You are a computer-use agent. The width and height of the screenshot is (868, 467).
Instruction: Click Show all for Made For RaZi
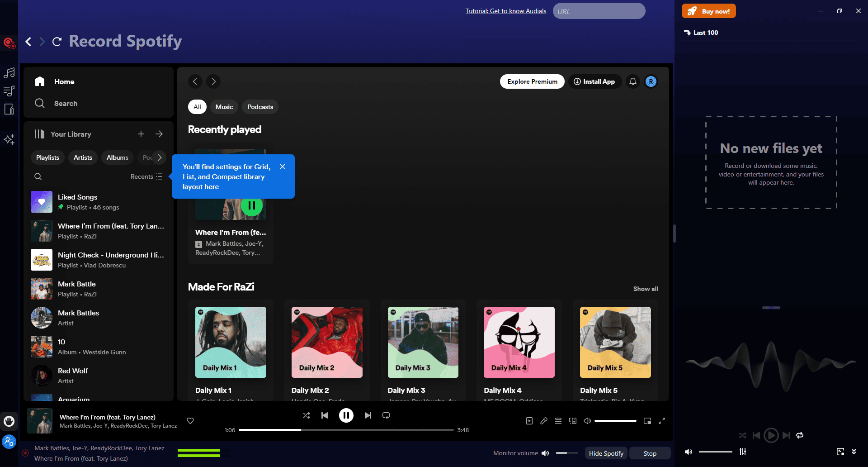tap(646, 289)
